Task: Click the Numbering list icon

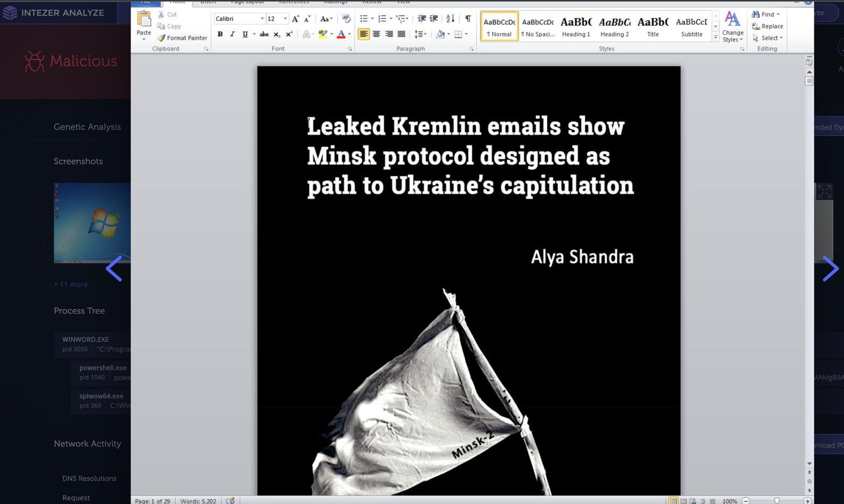Action: tap(382, 19)
